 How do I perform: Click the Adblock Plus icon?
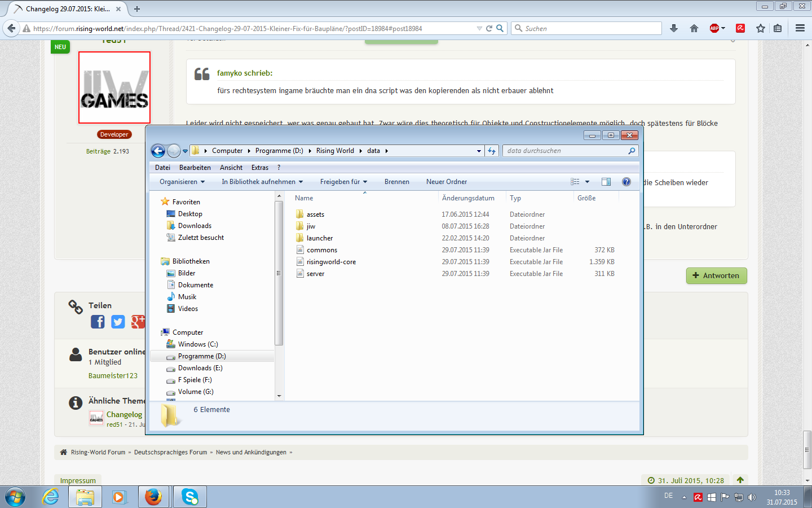[714, 28]
